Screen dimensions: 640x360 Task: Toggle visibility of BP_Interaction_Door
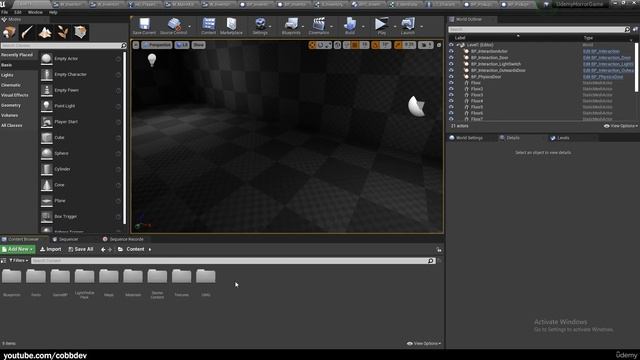pyautogui.click(x=451, y=58)
